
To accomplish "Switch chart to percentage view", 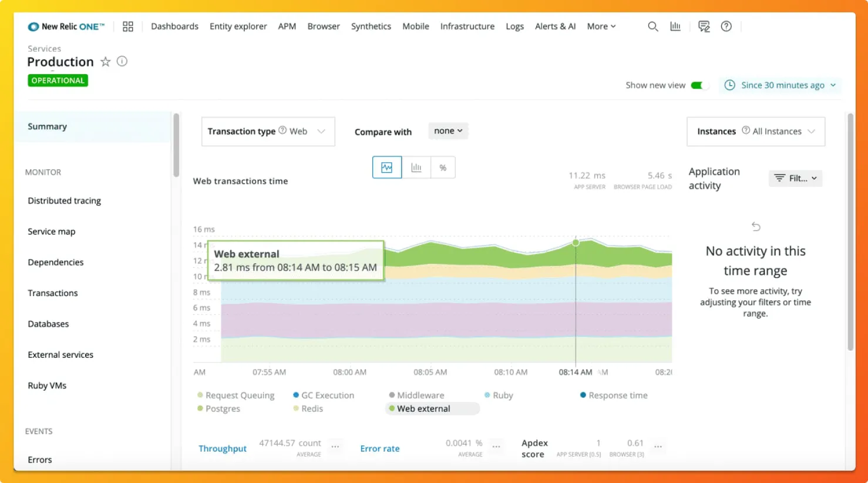I will pos(443,167).
